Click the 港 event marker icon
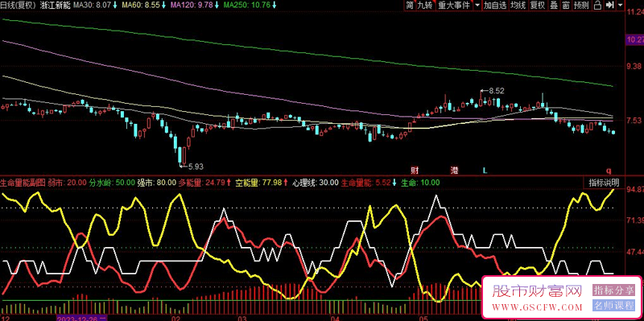Viewport: 644px width, 321px height. coord(454,170)
